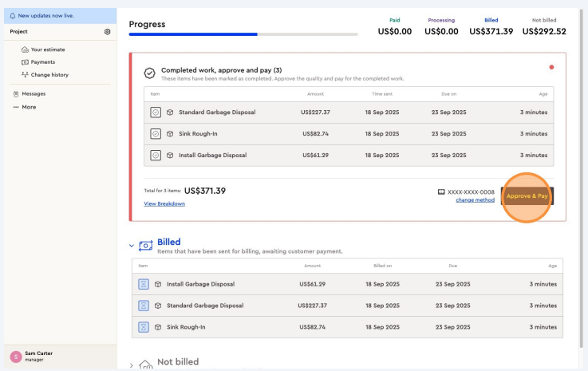Open Change history in the sidebar
Image resolution: width=588 pixels, height=371 pixels.
coord(49,75)
